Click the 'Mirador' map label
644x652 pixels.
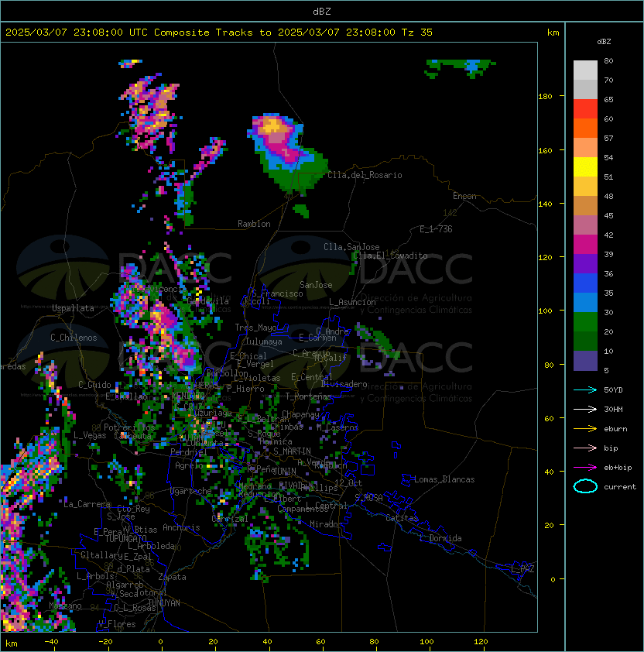[326, 524]
